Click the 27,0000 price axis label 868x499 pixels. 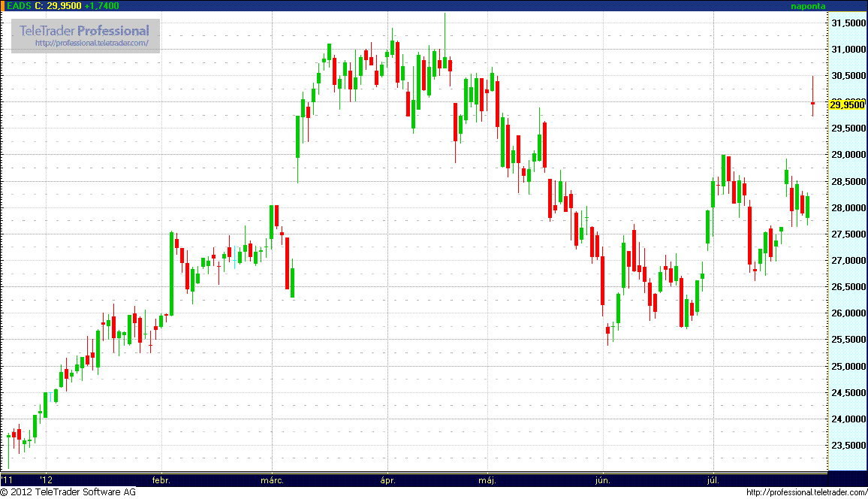(x=848, y=261)
